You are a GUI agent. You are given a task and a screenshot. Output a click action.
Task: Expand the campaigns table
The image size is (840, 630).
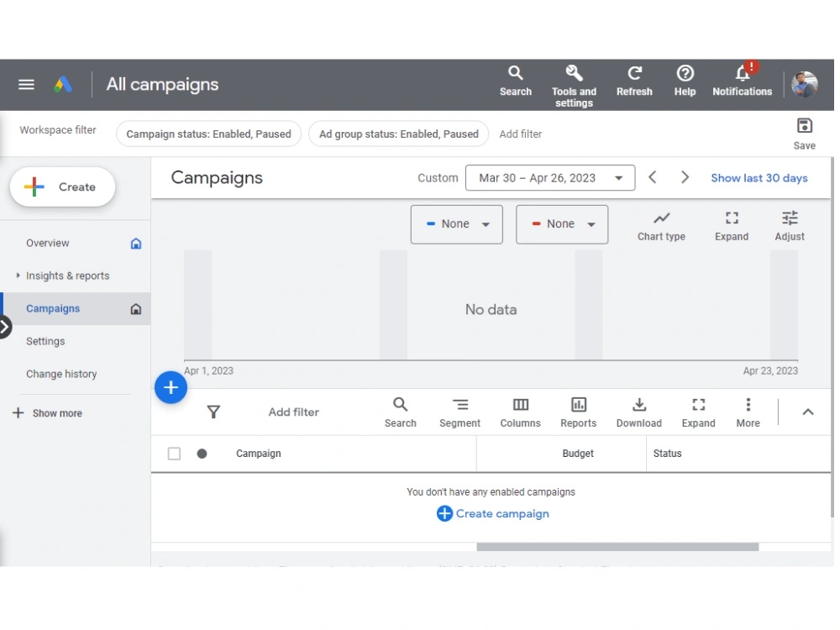(x=698, y=412)
